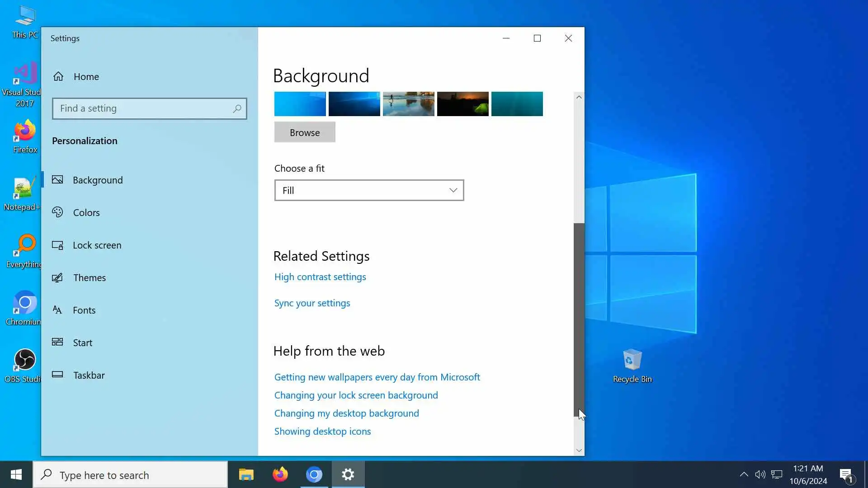Show hidden icons in system tray

point(744,474)
